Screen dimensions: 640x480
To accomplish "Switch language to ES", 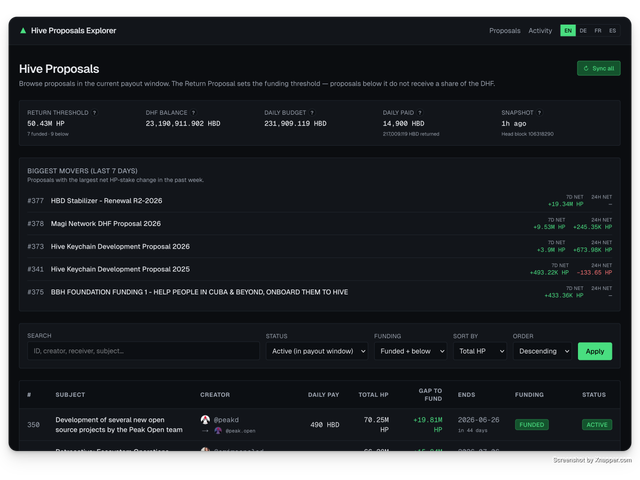I will coord(612,31).
